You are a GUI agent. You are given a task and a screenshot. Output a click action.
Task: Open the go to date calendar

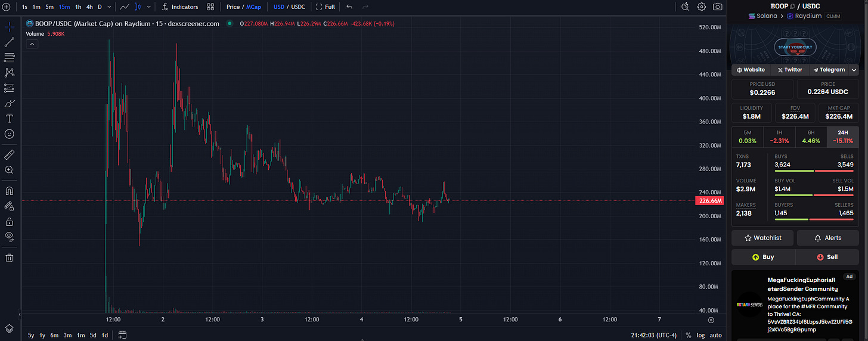click(122, 335)
